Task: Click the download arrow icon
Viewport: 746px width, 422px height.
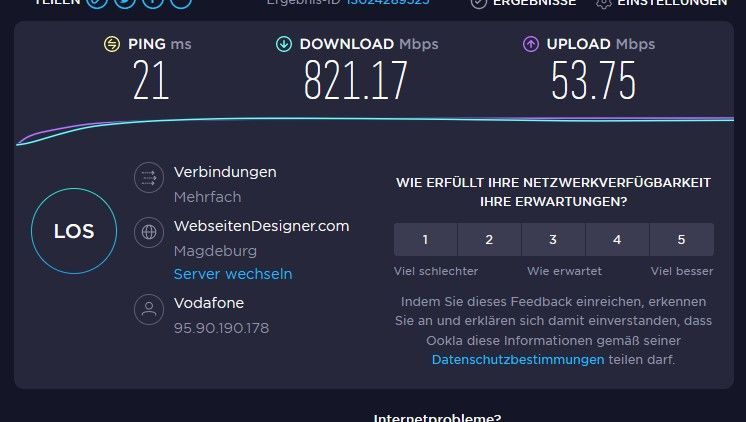Action: click(x=284, y=44)
